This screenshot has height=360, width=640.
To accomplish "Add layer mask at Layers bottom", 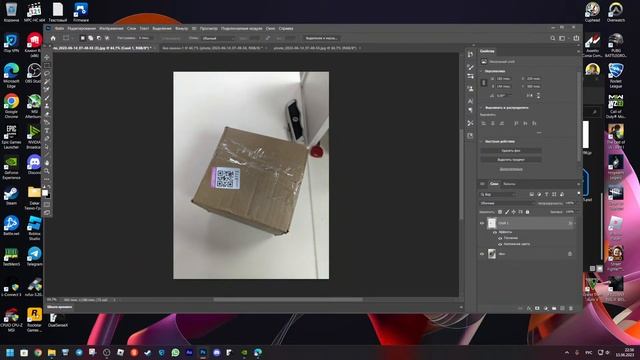I will (537, 308).
